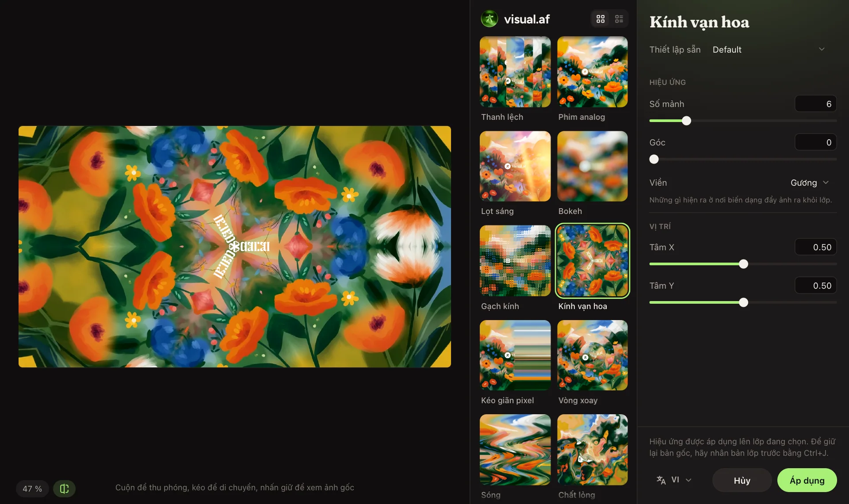Select the Thanh lệch effect thumbnail
This screenshot has height=504, width=849.
(x=515, y=72)
